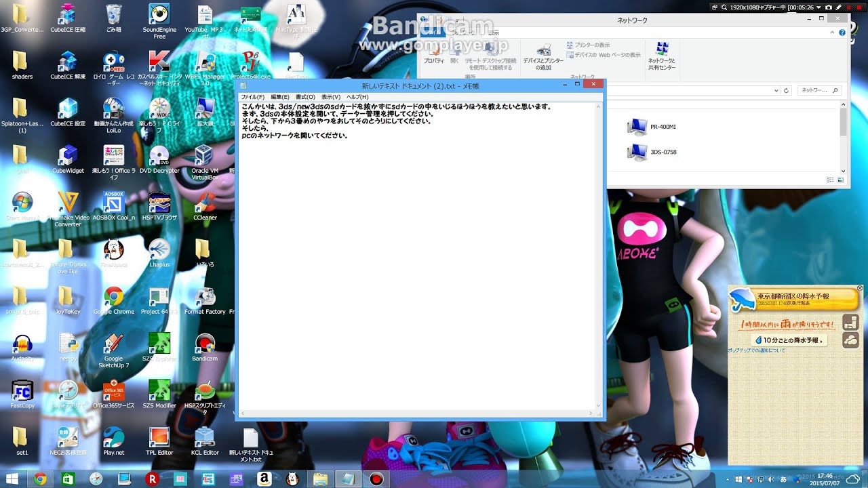868x488 pixels.
Task: Expand the network address bar dropdown
Action: (x=776, y=90)
